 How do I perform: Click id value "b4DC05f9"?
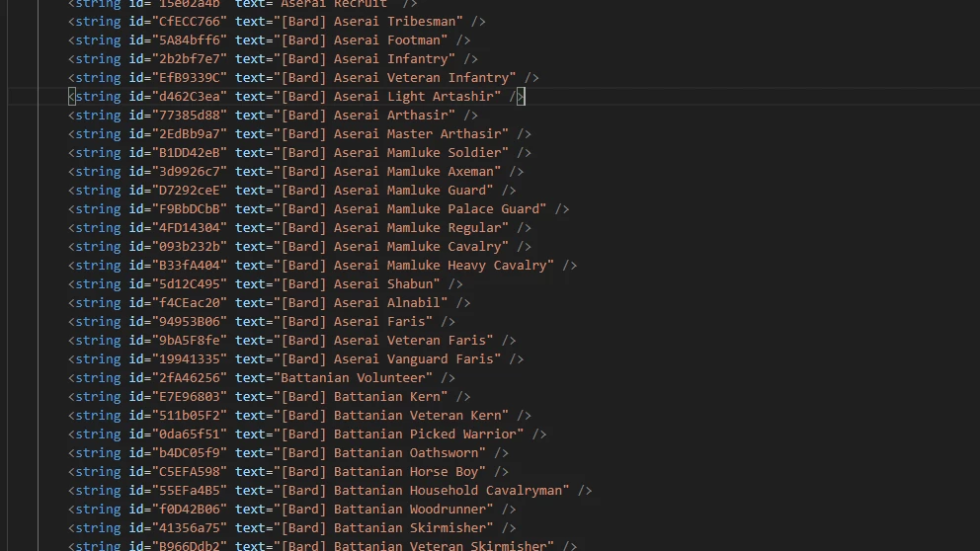(x=190, y=452)
